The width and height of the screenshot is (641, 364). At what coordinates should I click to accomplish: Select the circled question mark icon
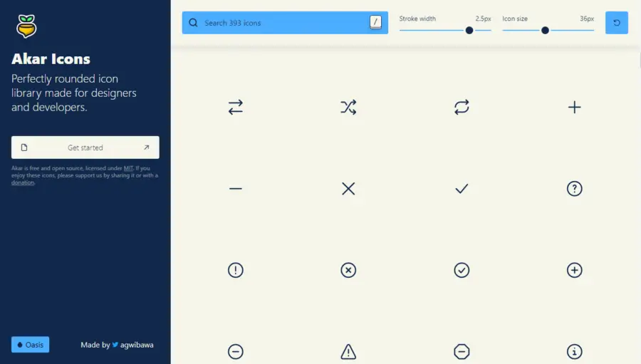[574, 189]
